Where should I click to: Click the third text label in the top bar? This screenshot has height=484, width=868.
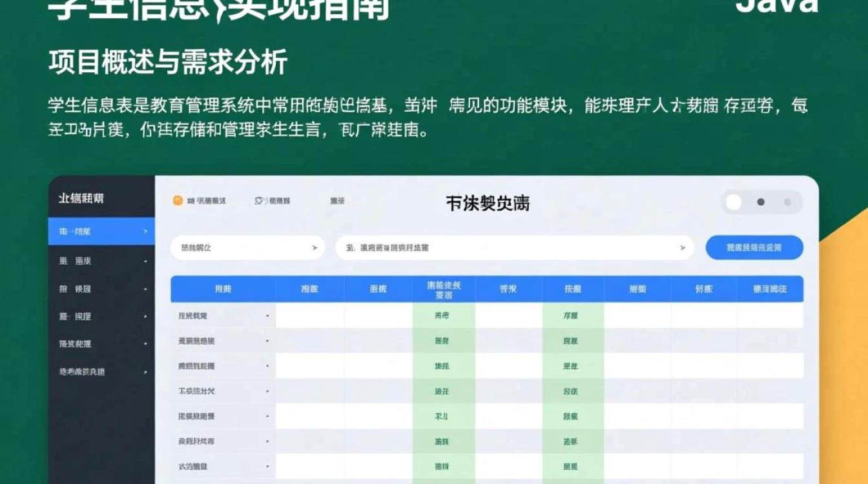pyautogui.click(x=336, y=201)
